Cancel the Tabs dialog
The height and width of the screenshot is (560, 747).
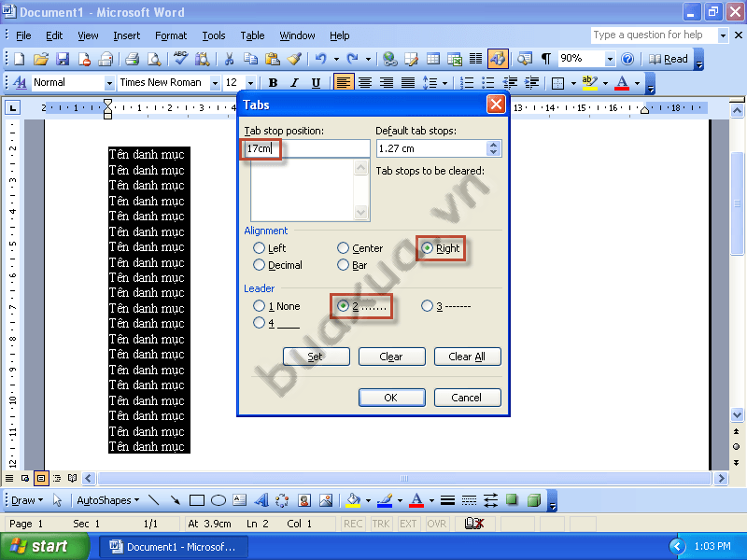tap(468, 398)
